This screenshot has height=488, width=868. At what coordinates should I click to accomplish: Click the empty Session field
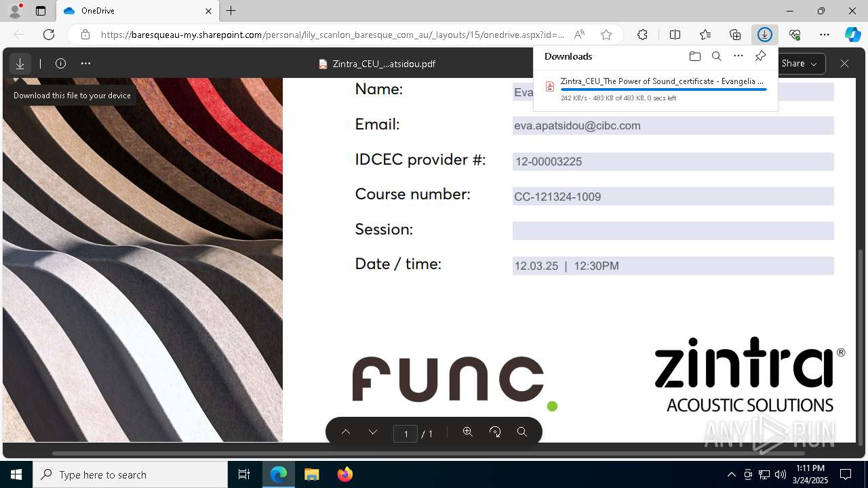[x=673, y=230]
